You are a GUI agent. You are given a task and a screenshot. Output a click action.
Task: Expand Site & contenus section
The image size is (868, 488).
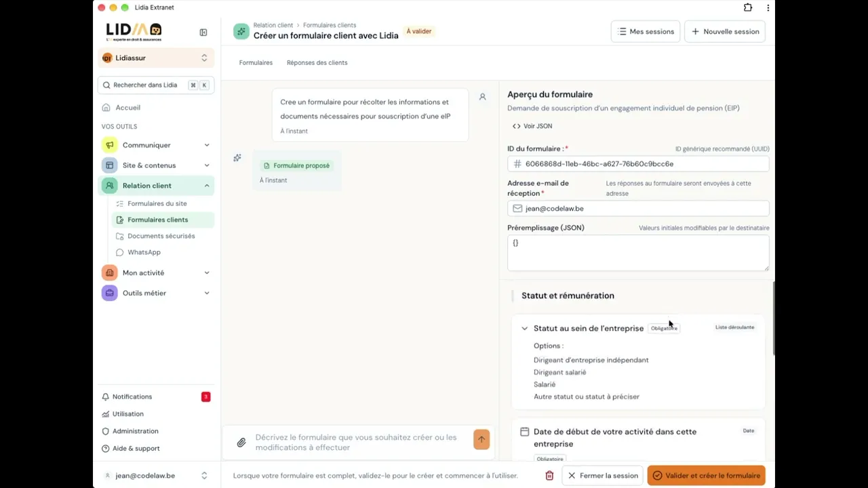point(207,165)
